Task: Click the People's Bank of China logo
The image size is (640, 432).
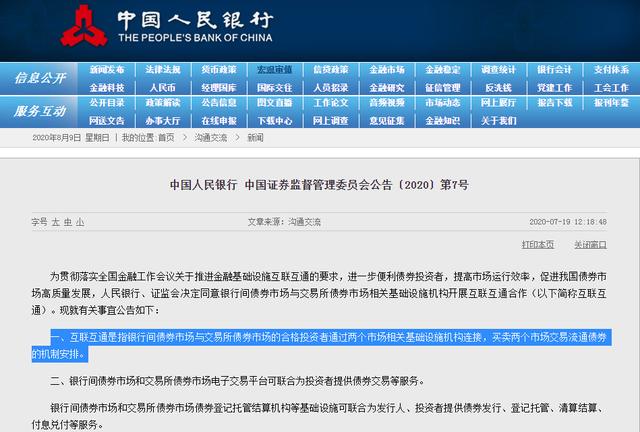Action: pos(84,25)
